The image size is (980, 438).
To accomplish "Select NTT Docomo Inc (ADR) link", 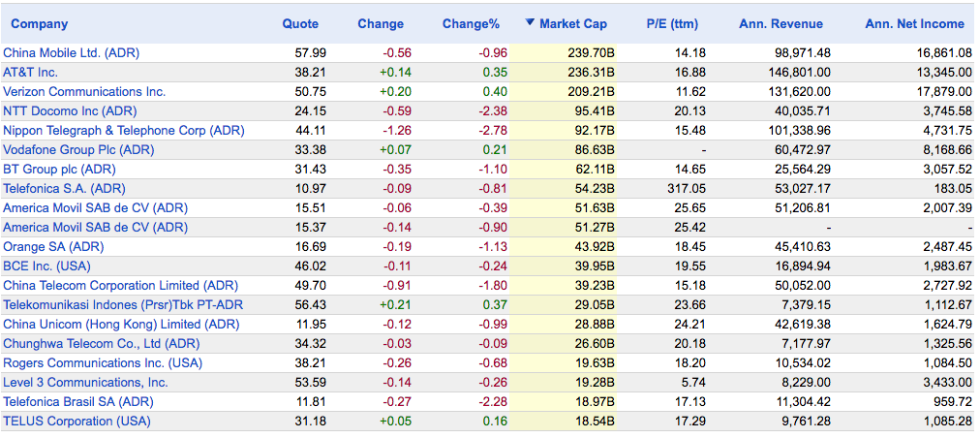I will (70, 111).
